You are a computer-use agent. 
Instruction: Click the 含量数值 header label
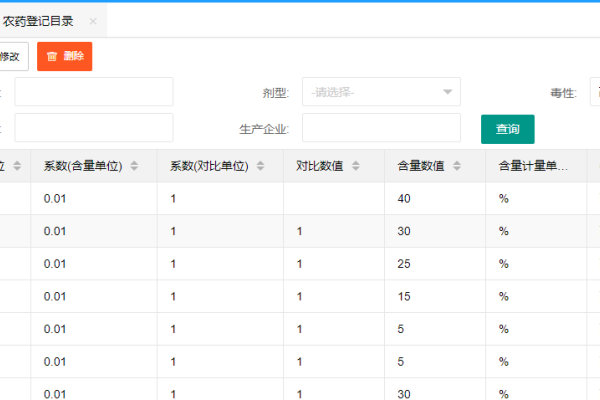pyautogui.click(x=421, y=166)
